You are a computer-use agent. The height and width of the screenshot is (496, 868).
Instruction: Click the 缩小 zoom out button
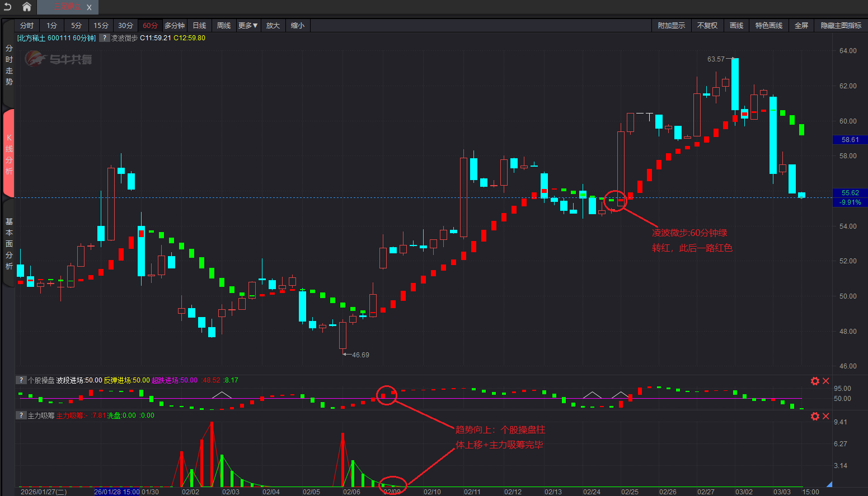[x=298, y=26]
